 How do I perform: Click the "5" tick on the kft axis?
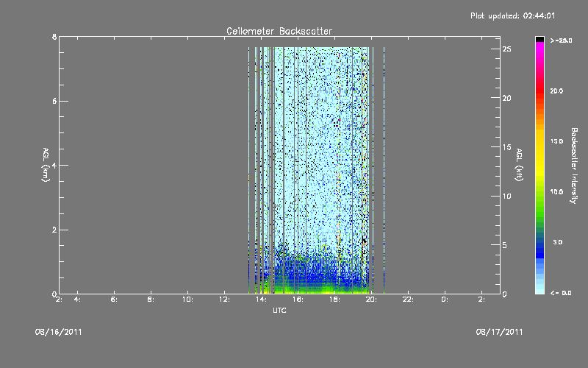click(x=505, y=245)
